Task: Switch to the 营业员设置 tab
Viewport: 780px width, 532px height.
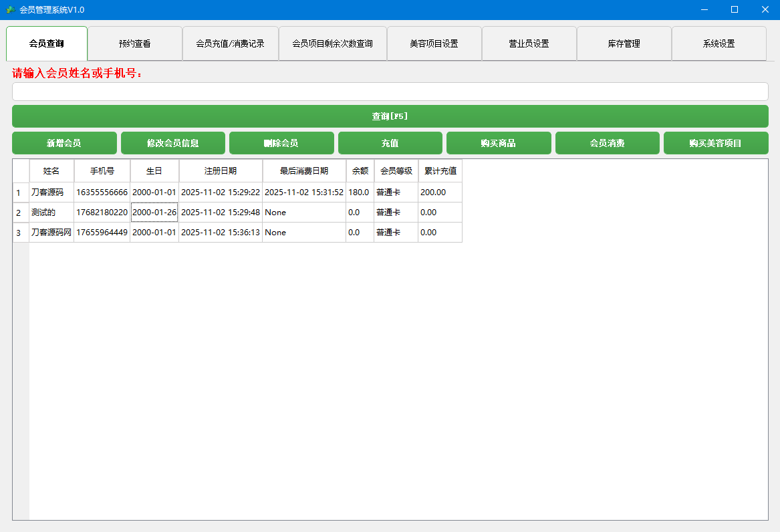Action: pyautogui.click(x=529, y=43)
